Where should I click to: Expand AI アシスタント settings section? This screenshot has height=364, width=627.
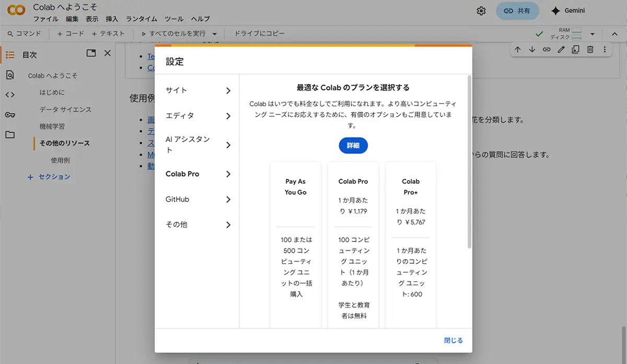(x=198, y=145)
